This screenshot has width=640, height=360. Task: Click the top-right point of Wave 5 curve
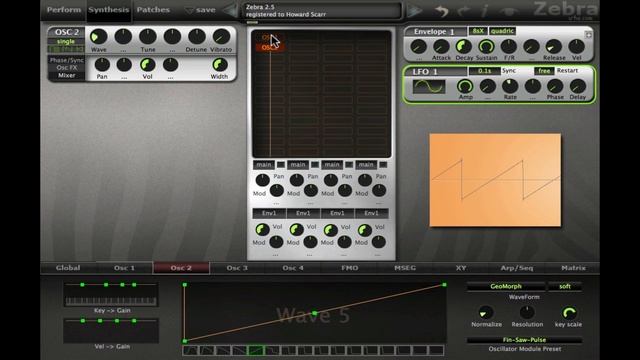coord(444,284)
